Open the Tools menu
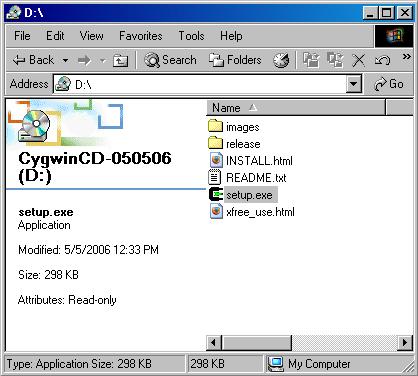Screen dimensions: 418x376 191,36
